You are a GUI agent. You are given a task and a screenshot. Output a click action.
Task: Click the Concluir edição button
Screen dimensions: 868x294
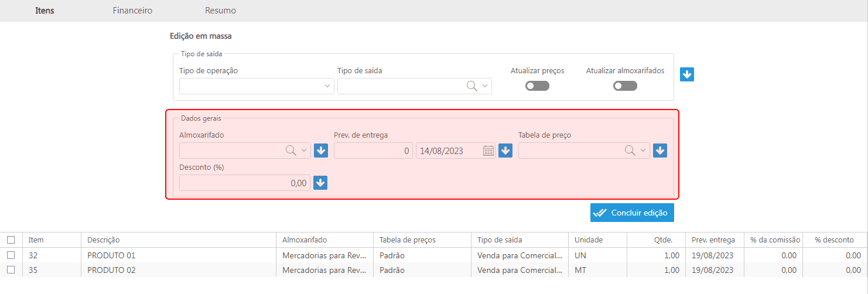(632, 213)
